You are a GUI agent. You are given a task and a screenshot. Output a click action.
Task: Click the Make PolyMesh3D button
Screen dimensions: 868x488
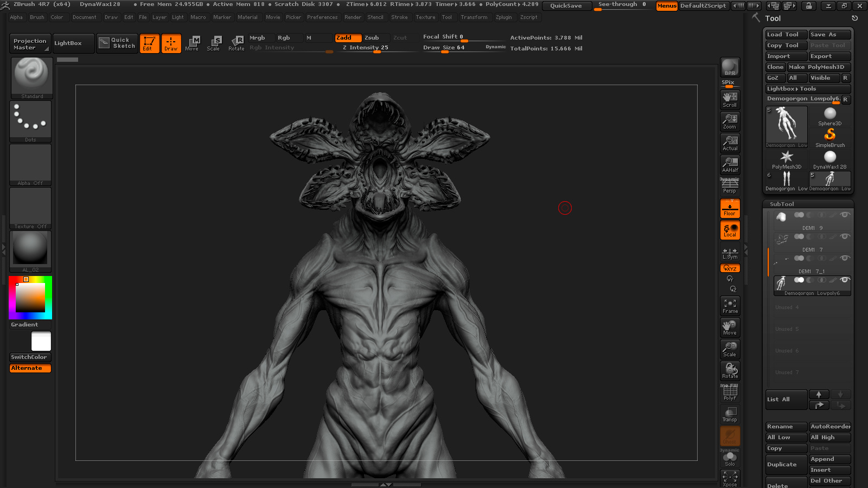(x=819, y=67)
